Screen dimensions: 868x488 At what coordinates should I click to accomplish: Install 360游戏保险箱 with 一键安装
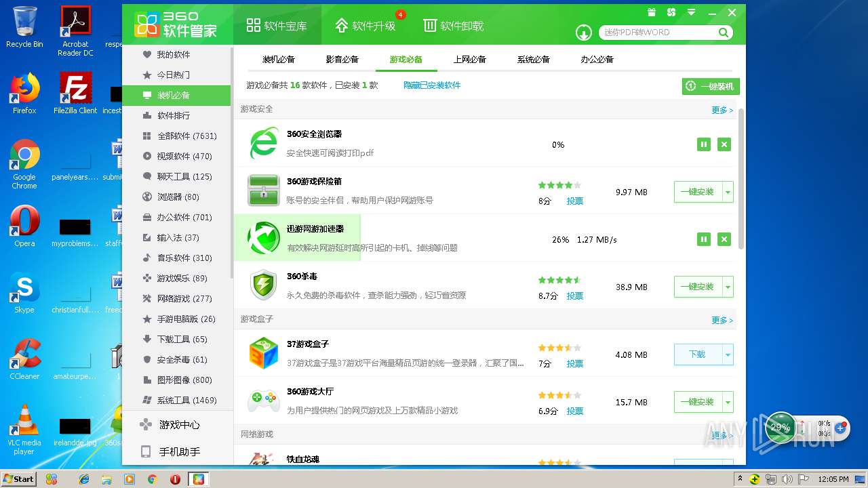pos(698,192)
